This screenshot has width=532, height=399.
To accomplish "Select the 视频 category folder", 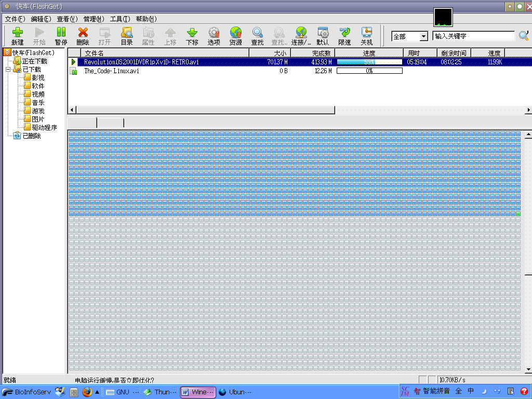I will click(x=38, y=95).
